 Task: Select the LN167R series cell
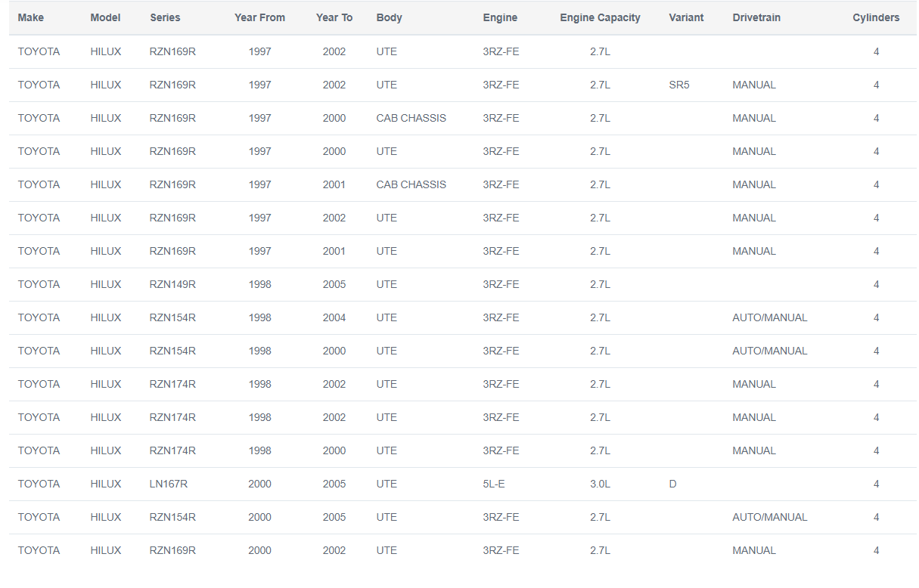click(x=169, y=484)
